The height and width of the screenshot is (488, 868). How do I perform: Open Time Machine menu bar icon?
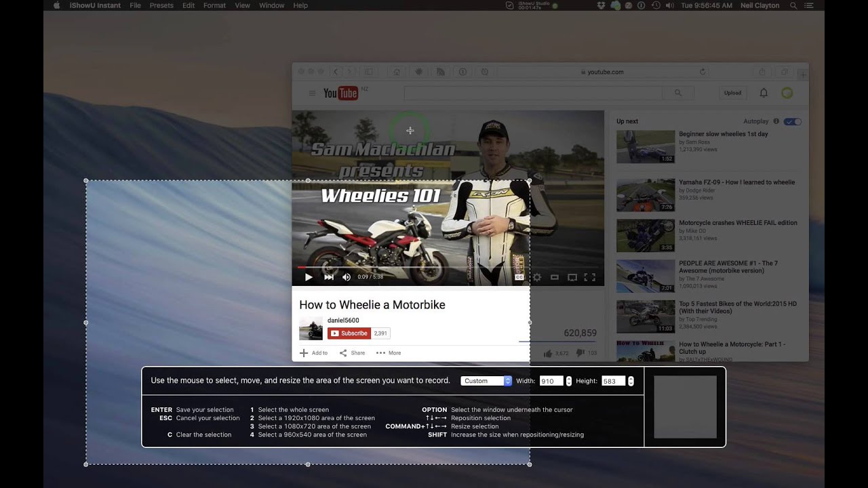coord(656,5)
